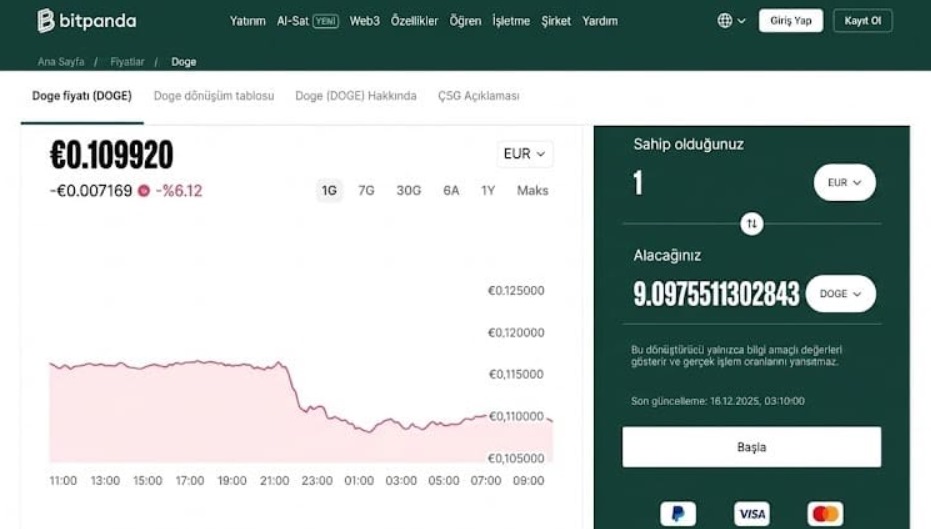931x529 pixels.
Task: Click the Doge breadcrumb
Action: (x=183, y=62)
